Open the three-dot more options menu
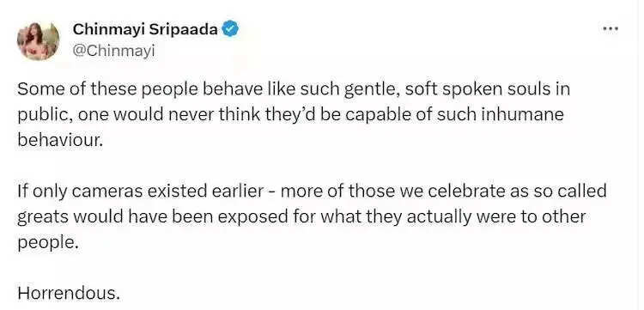The height and width of the screenshot is (310, 644). click(611, 28)
